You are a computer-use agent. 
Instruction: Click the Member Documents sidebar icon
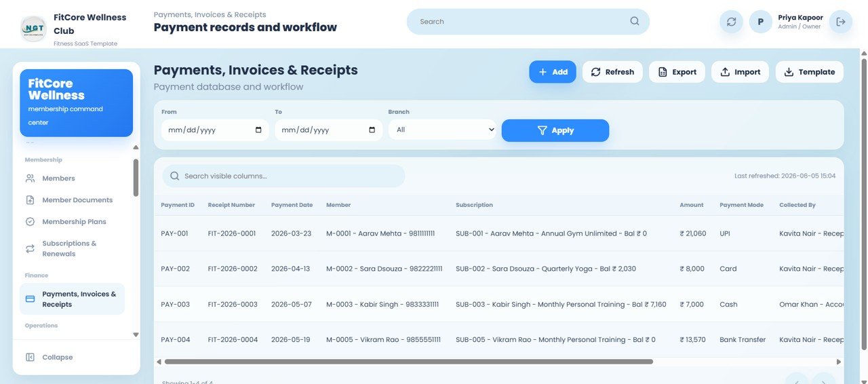30,200
